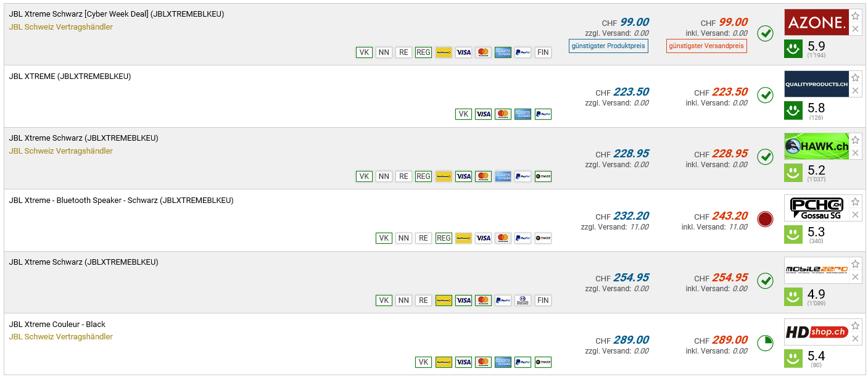
Task: Click the green availability checkmark for AZONE
Action: pos(765,33)
